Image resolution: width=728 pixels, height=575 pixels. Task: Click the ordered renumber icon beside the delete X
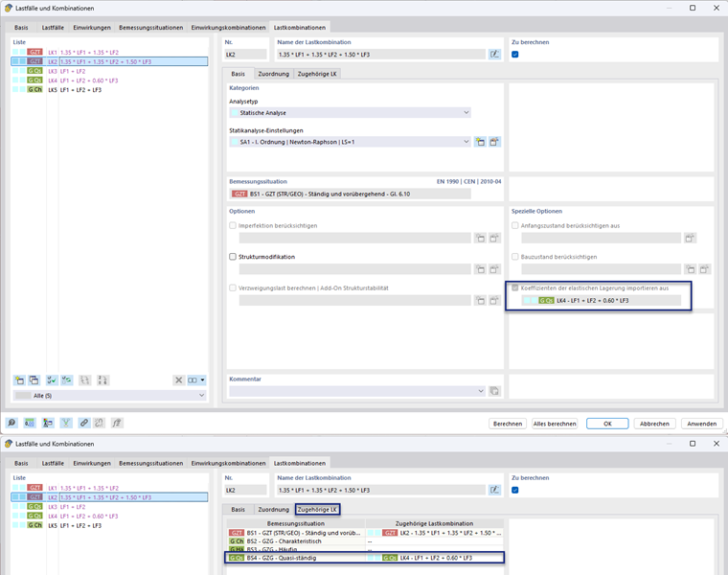(102, 379)
